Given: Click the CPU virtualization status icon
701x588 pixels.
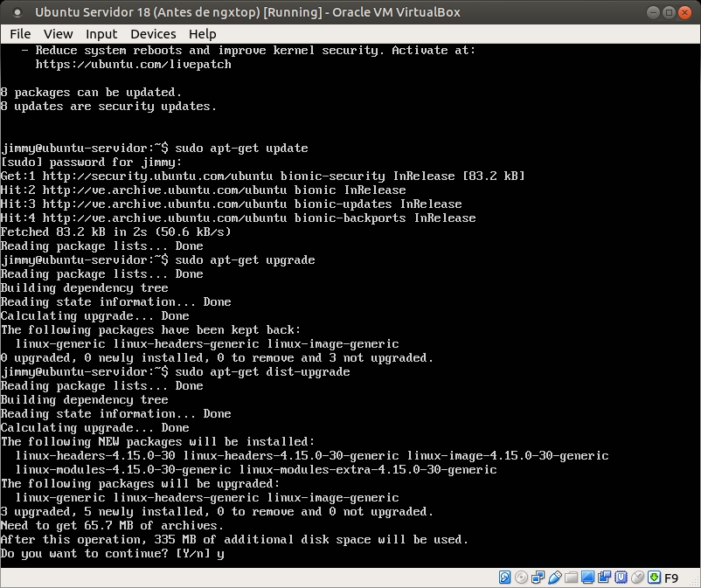Looking at the screenshot, I should [621, 578].
